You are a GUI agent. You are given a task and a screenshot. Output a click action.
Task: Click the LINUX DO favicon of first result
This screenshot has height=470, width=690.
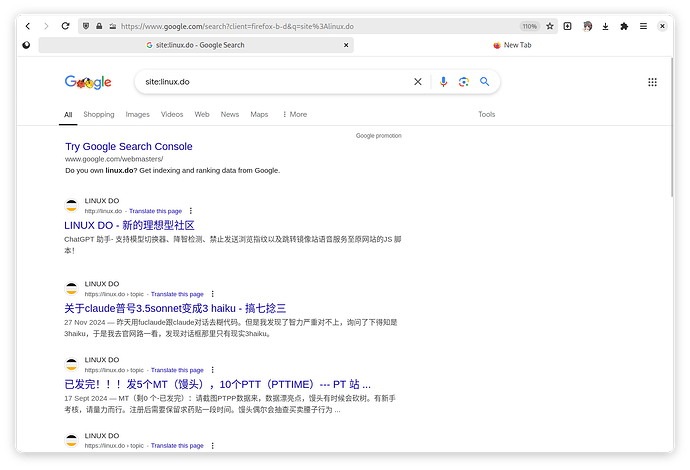pyautogui.click(x=71, y=206)
